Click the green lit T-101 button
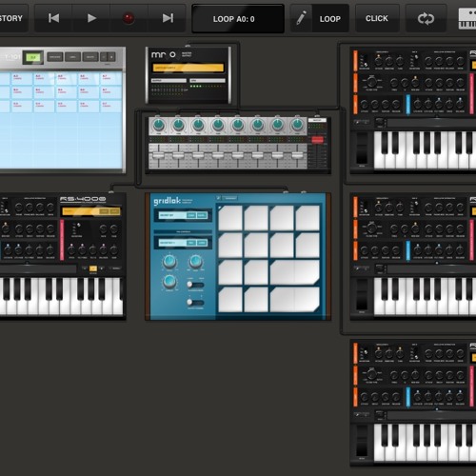Image resolution: width=476 pixels, height=476 pixels. tap(33, 57)
